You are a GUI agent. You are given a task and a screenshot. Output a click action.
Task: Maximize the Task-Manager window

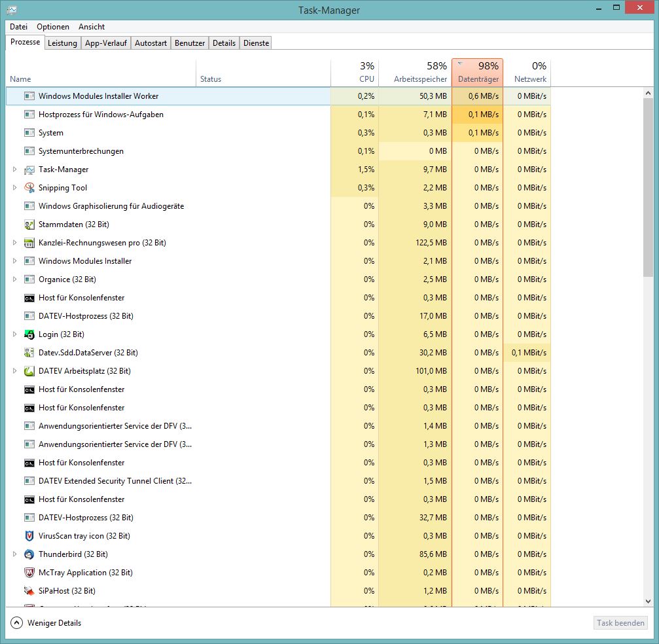(616, 8)
